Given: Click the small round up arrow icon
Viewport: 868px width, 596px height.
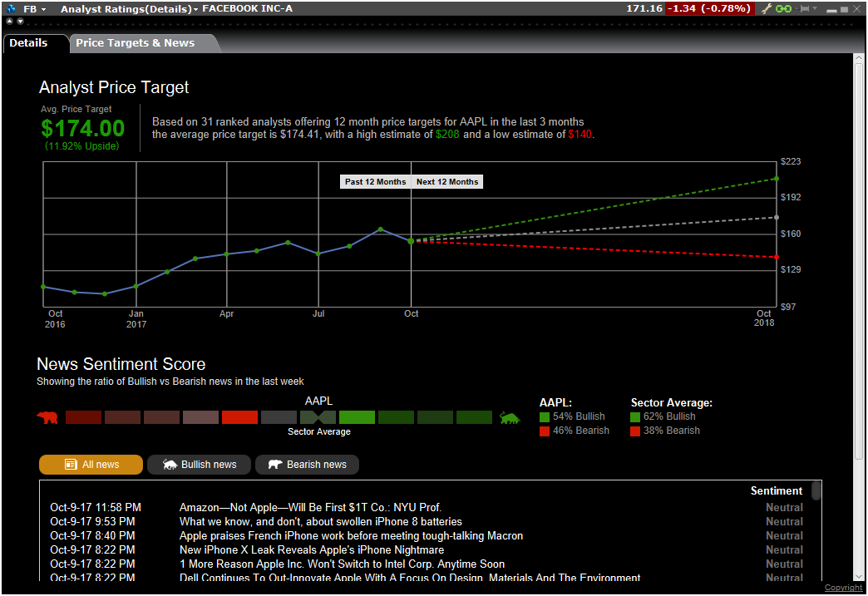Looking at the screenshot, I should coord(10,21).
